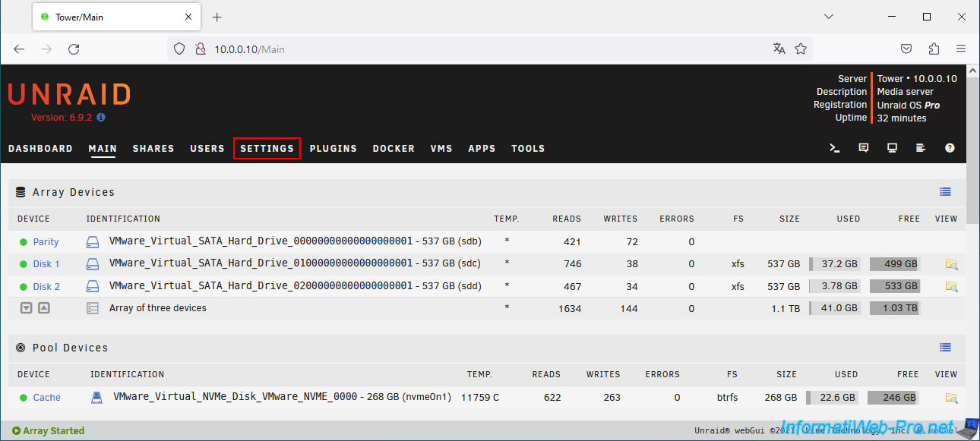Open the Settings menu tab
The width and height of the screenshot is (980, 441).
[267, 149]
